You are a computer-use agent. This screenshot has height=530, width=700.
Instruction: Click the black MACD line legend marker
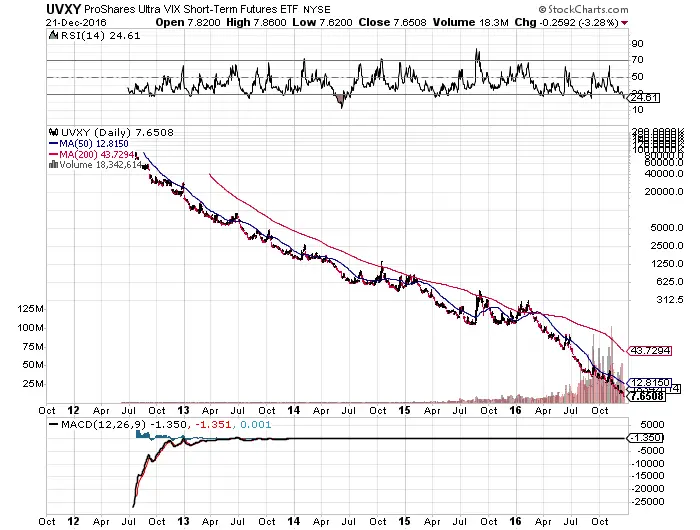coord(54,425)
